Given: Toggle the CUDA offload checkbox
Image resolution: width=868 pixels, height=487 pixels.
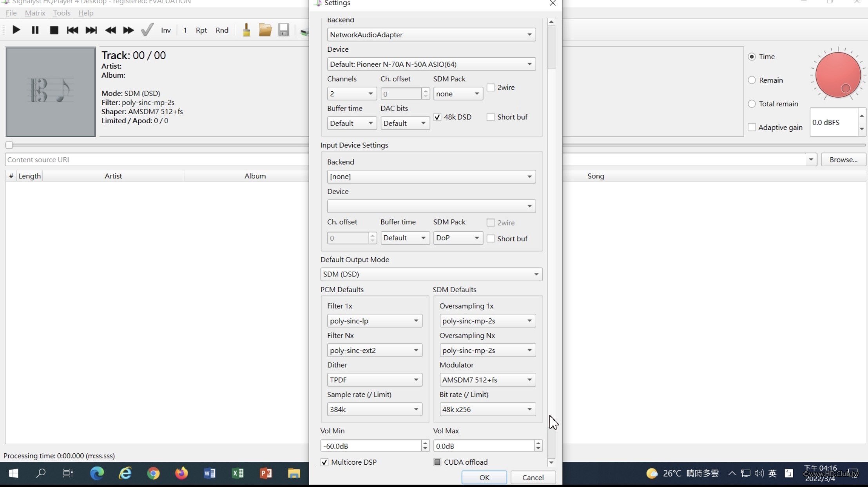Looking at the screenshot, I should point(437,462).
